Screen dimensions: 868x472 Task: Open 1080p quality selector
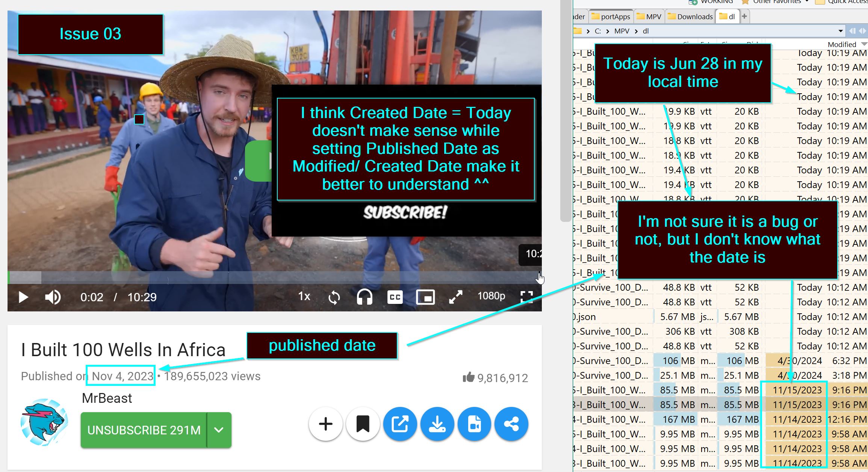click(x=491, y=296)
